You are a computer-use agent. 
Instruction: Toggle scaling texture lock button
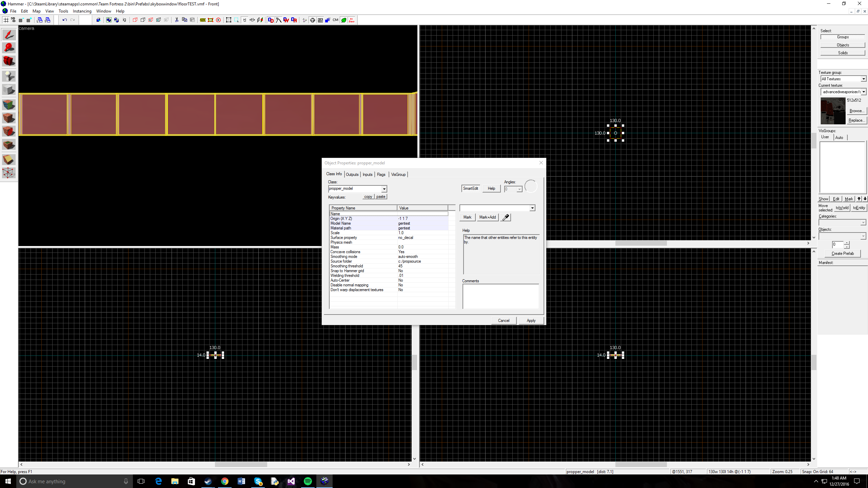click(x=252, y=20)
